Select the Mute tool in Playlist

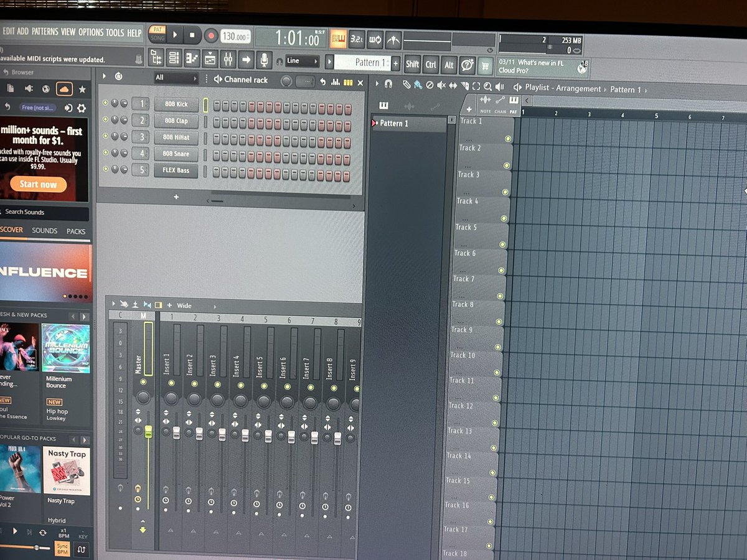[x=441, y=85]
